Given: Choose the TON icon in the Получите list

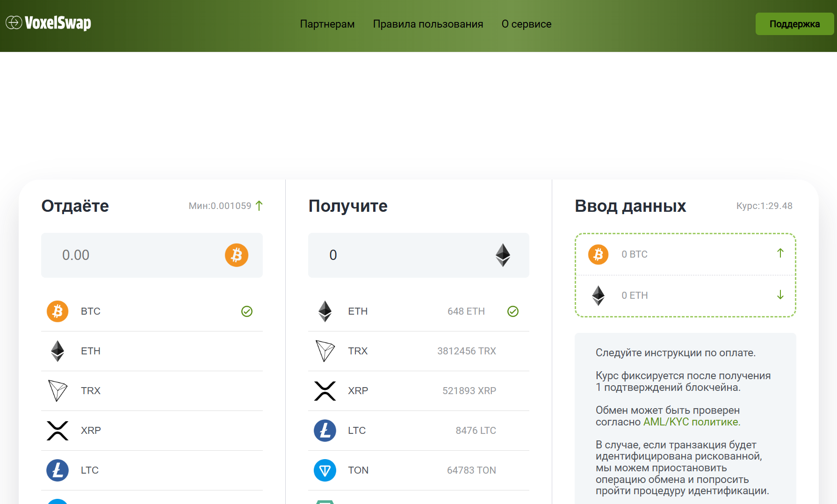Looking at the screenshot, I should click(x=325, y=470).
